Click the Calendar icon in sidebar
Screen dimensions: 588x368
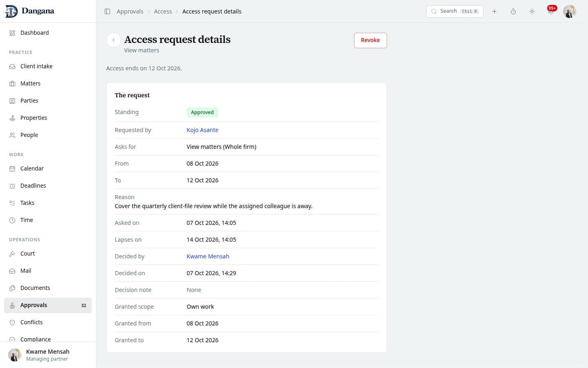pyautogui.click(x=12, y=168)
